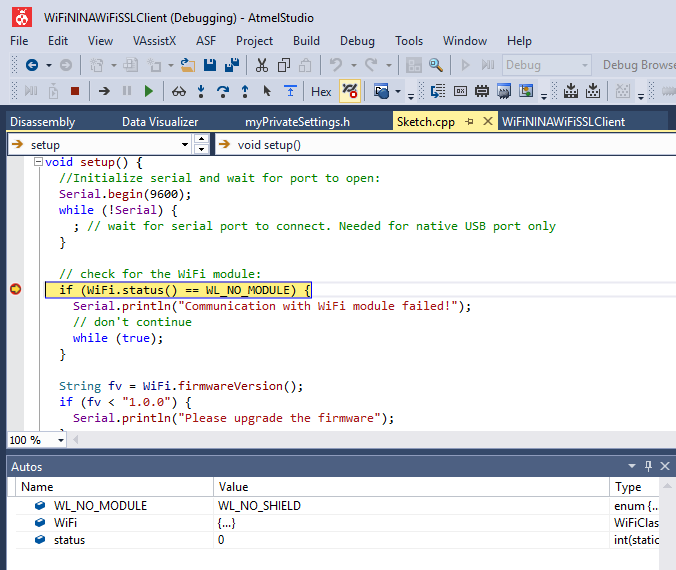Image resolution: width=676 pixels, height=570 pixels.
Task: Open the Project menu
Action: tap(254, 41)
